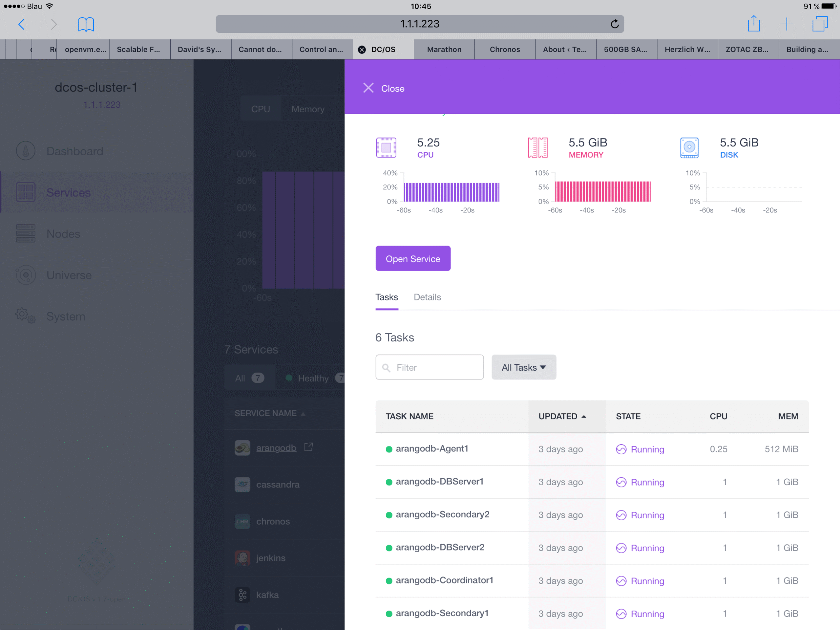The width and height of the screenshot is (840, 630).
Task: Click the Nodes server icon in the sidebar
Action: pos(26,233)
